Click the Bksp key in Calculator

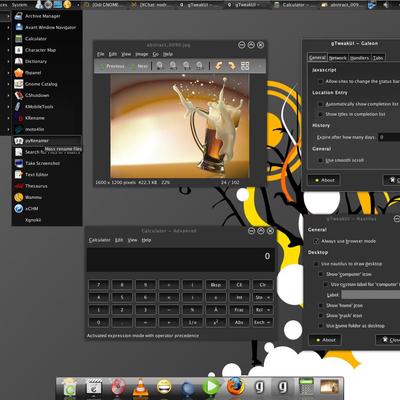tap(216, 285)
